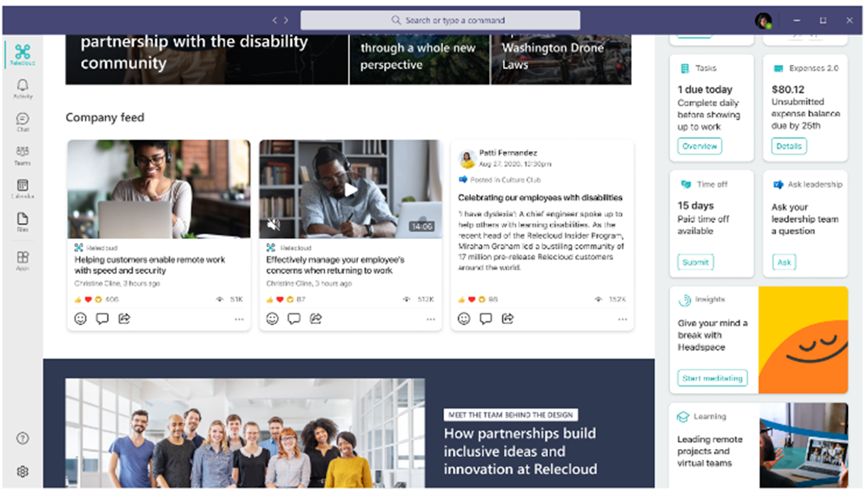This screenshot has height=496, width=868.
Task: Open more options on Patti Fernandez's post
Action: pyautogui.click(x=622, y=319)
